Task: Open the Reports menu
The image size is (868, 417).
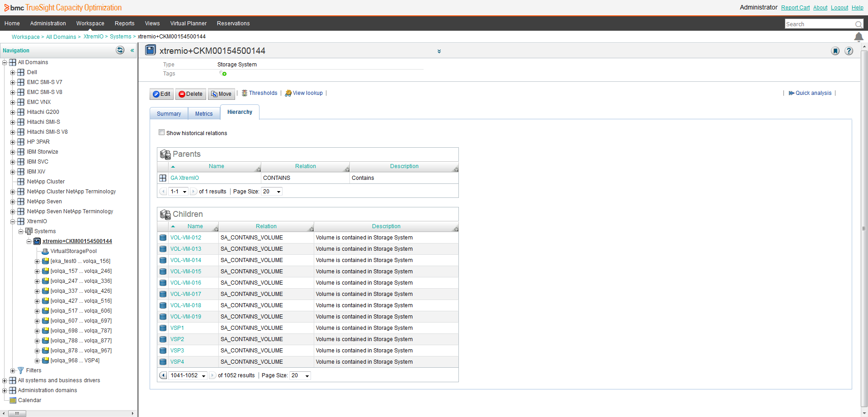Action: (x=124, y=23)
